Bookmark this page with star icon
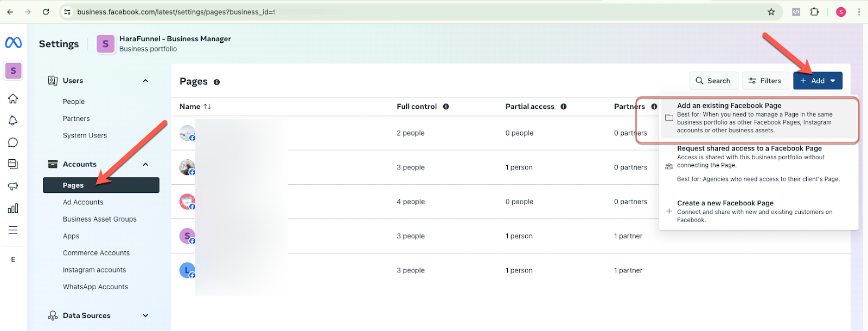The image size is (868, 331). 771,12
